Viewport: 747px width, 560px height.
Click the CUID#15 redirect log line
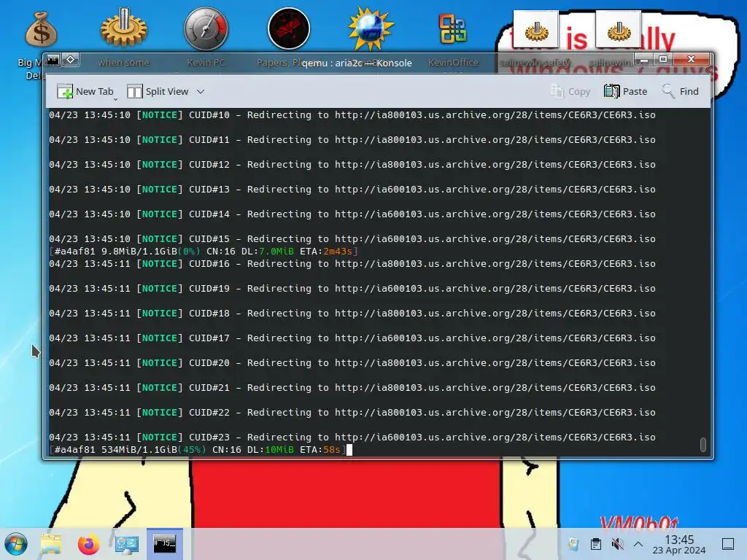pos(352,238)
